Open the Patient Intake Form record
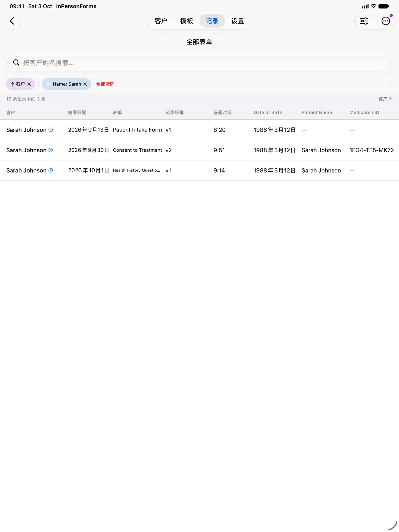This screenshot has height=532, width=399. coord(137,130)
